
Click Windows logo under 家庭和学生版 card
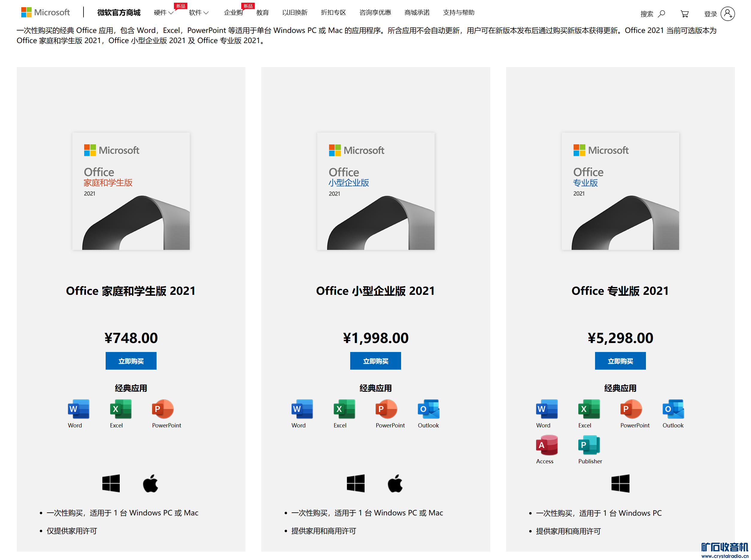(111, 483)
